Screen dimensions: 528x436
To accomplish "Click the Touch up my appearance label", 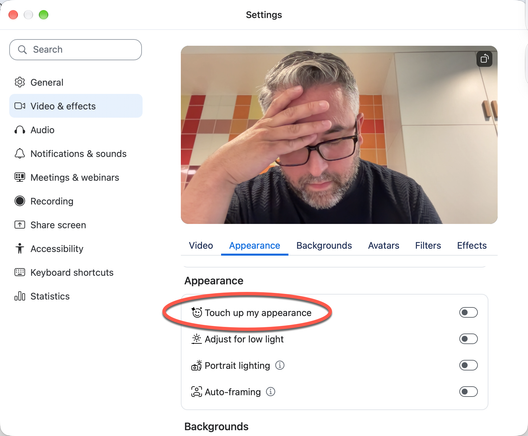I will 258,313.
